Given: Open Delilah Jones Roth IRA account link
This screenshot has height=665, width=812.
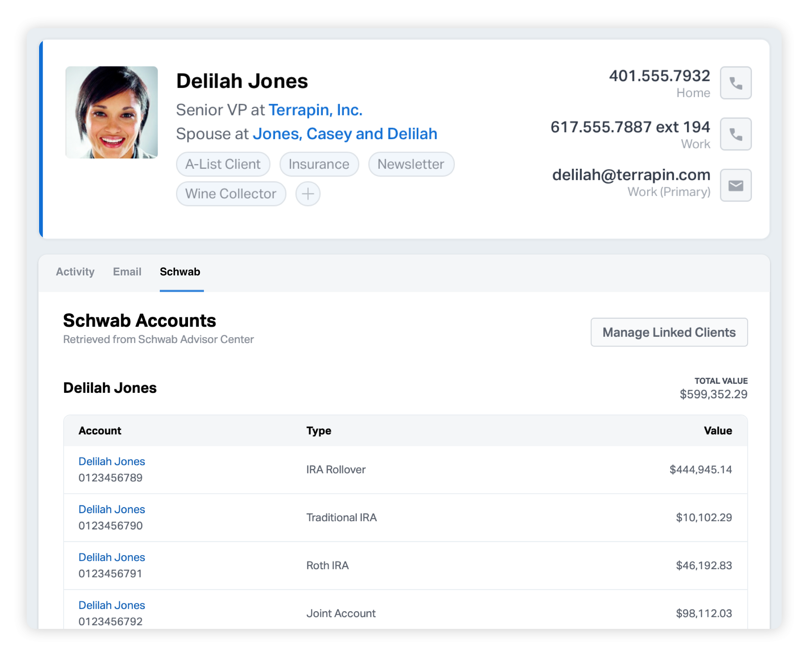Looking at the screenshot, I should [111, 557].
